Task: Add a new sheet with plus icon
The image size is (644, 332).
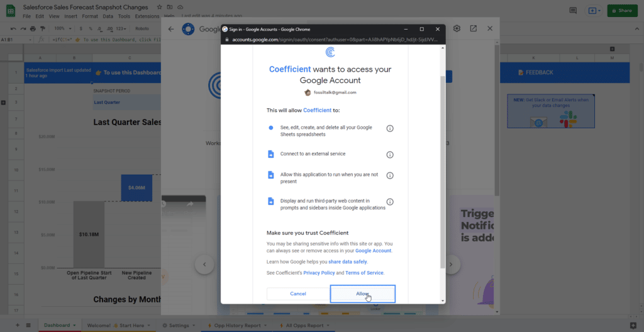Action: (17, 325)
